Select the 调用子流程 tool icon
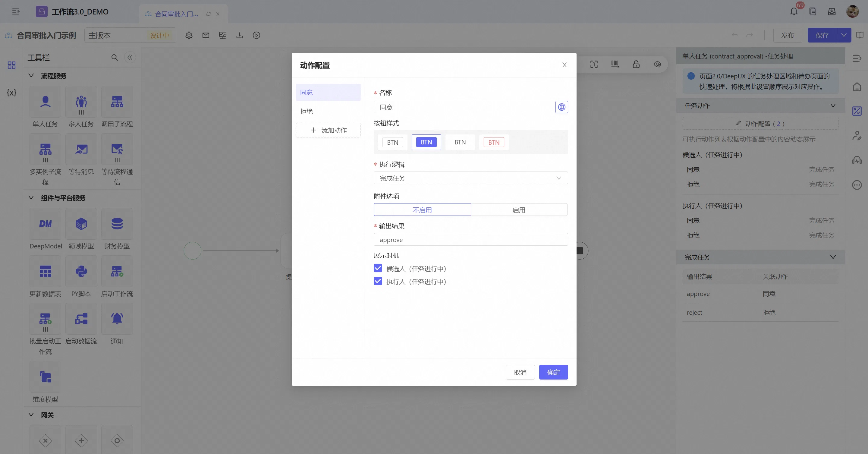Screen dimensions: 868x454 (x=117, y=102)
